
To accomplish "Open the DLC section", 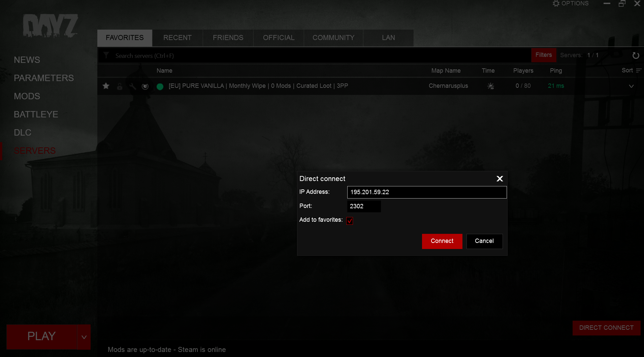I will (x=23, y=133).
